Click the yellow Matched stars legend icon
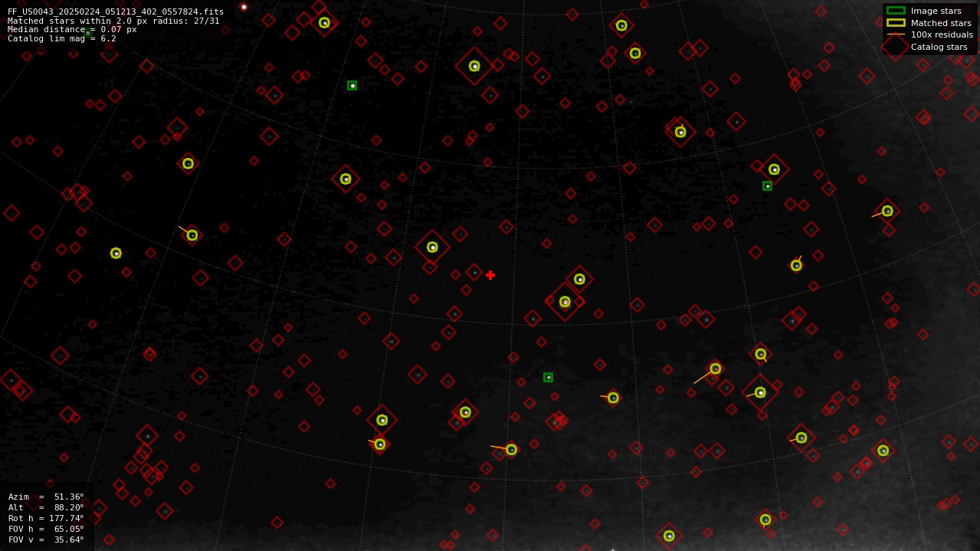 896,23
